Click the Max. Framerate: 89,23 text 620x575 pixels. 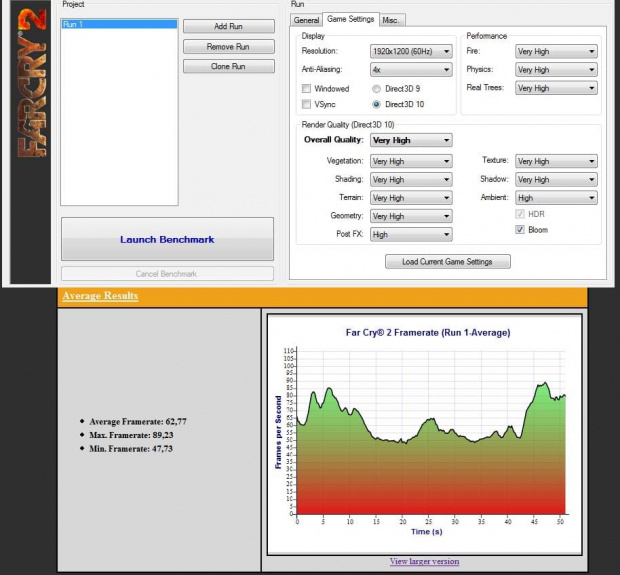click(131, 435)
